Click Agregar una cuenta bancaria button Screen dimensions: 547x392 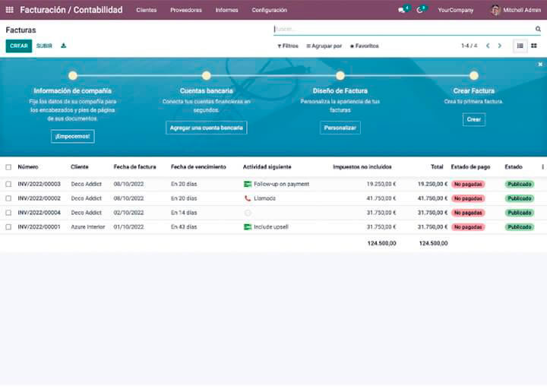(207, 128)
